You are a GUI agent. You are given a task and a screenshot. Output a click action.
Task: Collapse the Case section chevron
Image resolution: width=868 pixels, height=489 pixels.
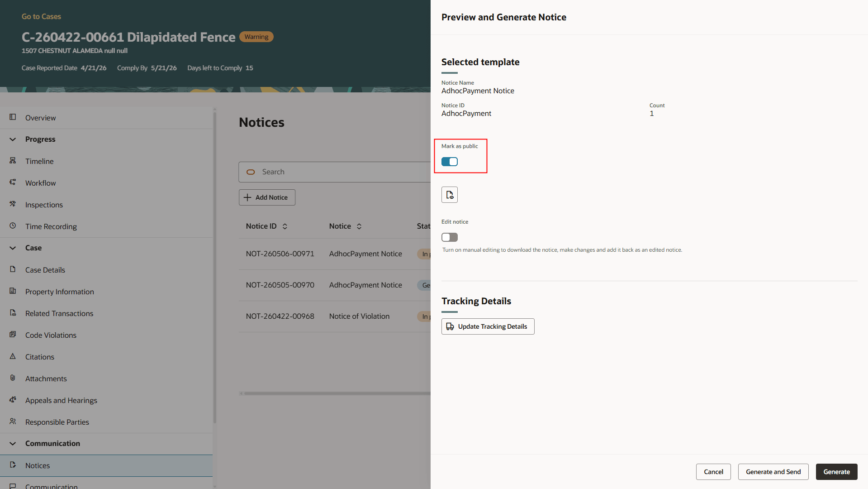(13, 248)
